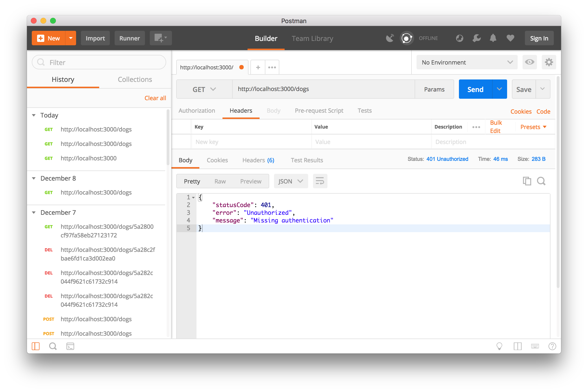Image resolution: width=588 pixels, height=392 pixels.
Task: Click the interceptor satellite icon
Action: 390,38
